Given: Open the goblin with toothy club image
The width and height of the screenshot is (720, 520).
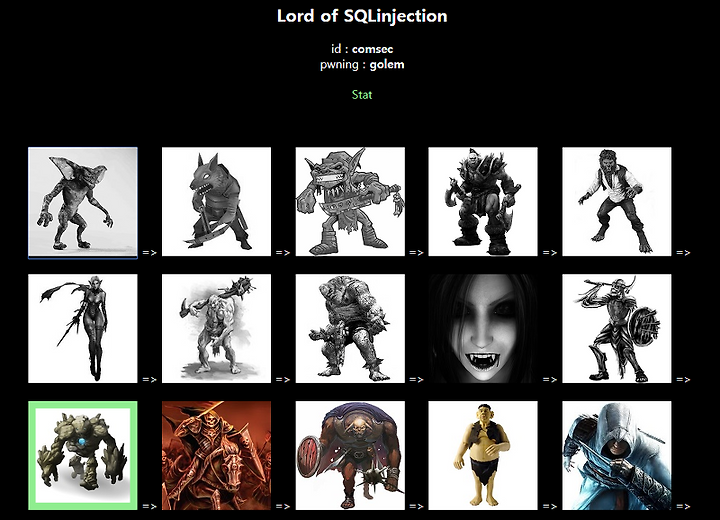Looking at the screenshot, I should tap(350, 202).
